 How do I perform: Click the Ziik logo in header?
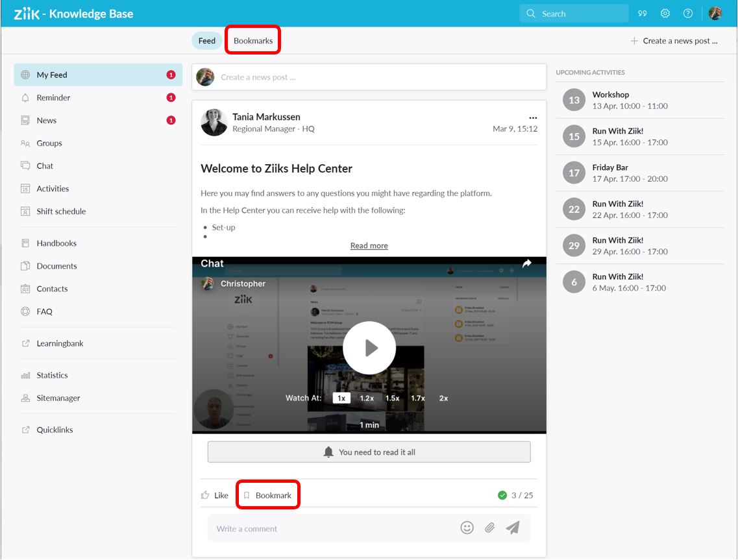[x=27, y=14]
